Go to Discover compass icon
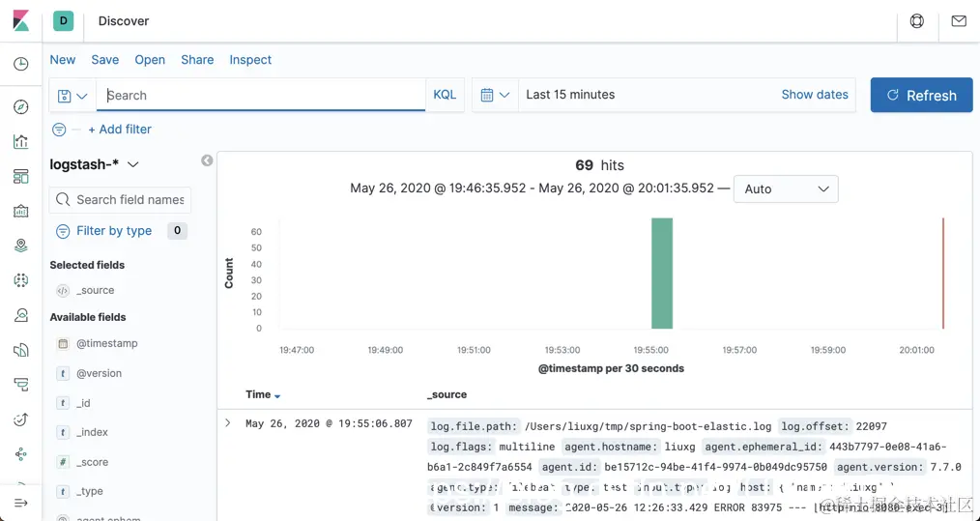Image resolution: width=980 pixels, height=521 pixels. pyautogui.click(x=20, y=107)
